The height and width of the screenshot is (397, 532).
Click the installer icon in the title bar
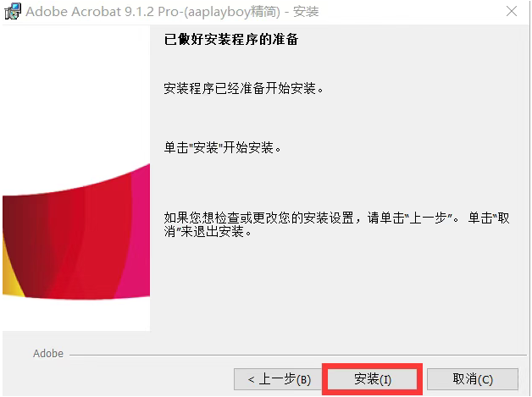13,12
